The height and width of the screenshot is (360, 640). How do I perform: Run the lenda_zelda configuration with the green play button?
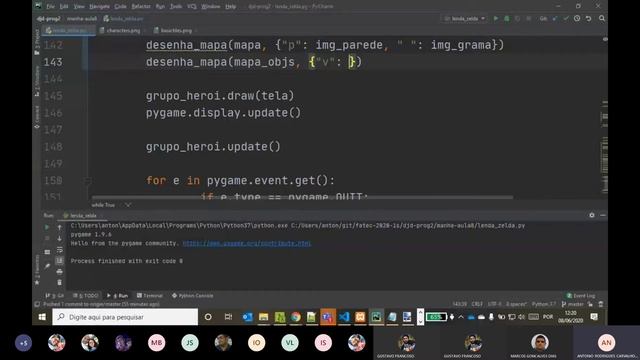click(x=496, y=18)
